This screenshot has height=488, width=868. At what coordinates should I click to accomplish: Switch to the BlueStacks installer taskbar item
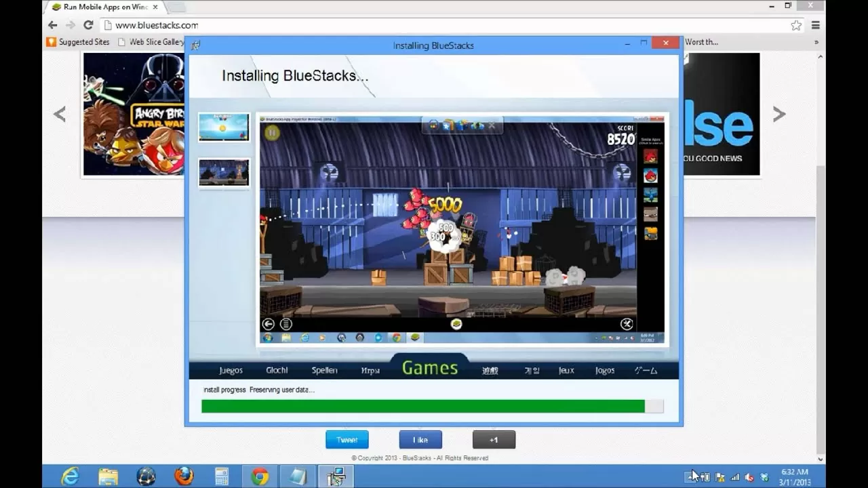[336, 476]
